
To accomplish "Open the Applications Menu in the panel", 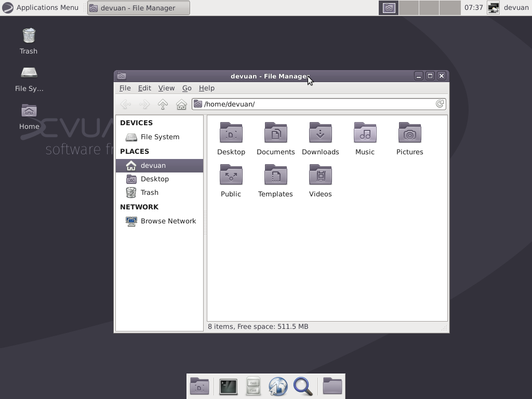I will coord(42,7).
